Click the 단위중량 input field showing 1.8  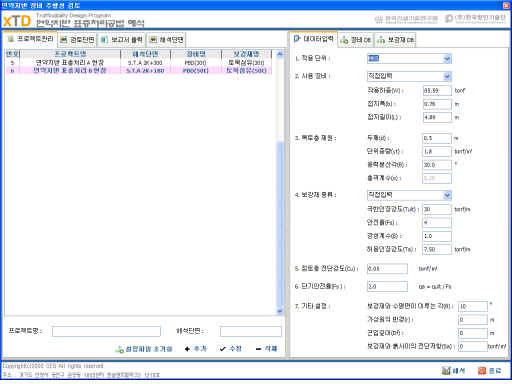437,151
